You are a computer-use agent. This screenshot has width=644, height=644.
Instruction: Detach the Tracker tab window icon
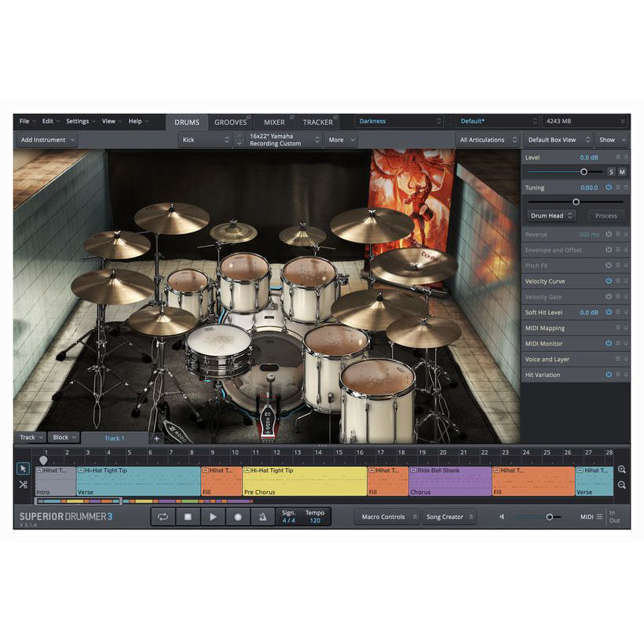coord(335,118)
